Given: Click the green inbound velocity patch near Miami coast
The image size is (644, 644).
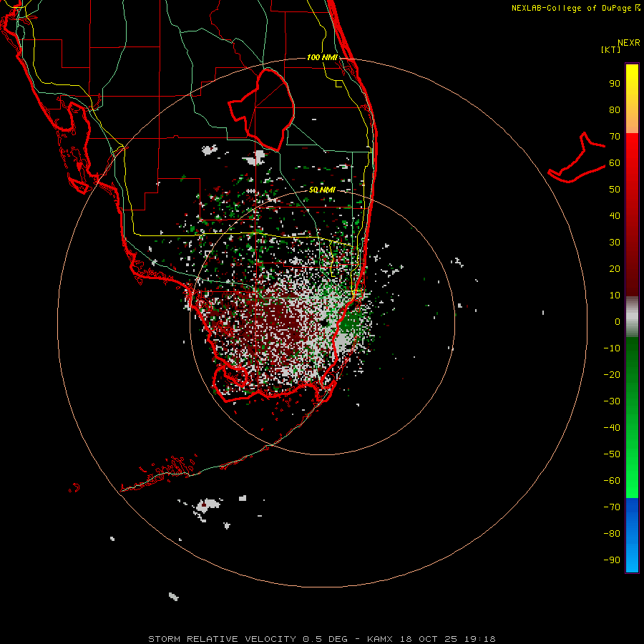Looking at the screenshot, I should pos(350,321).
